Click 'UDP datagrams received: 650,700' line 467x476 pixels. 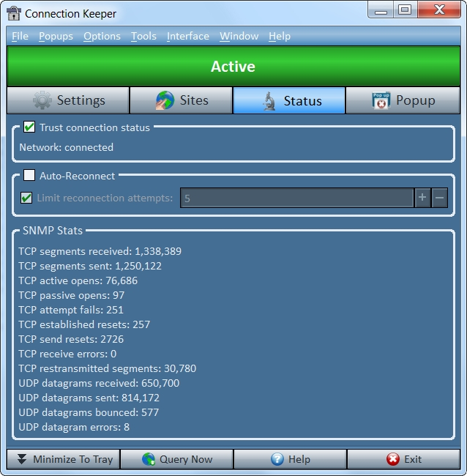tap(99, 383)
